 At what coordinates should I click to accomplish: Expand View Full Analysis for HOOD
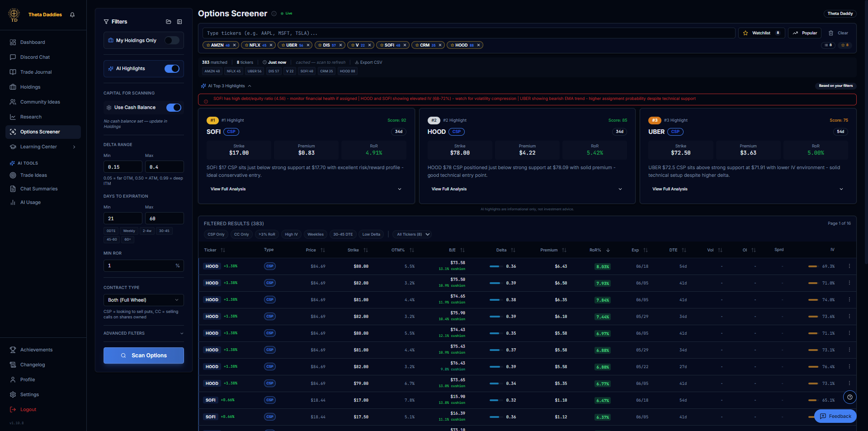(x=527, y=189)
